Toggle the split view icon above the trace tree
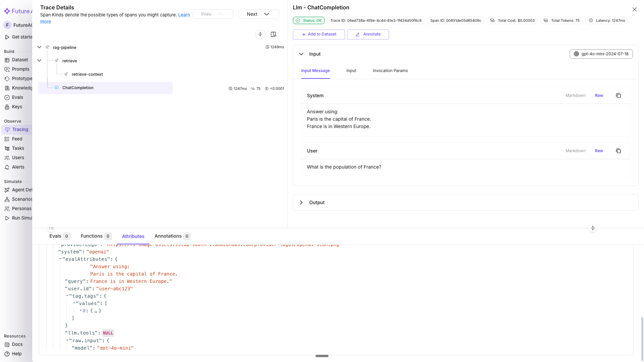 click(x=273, y=34)
